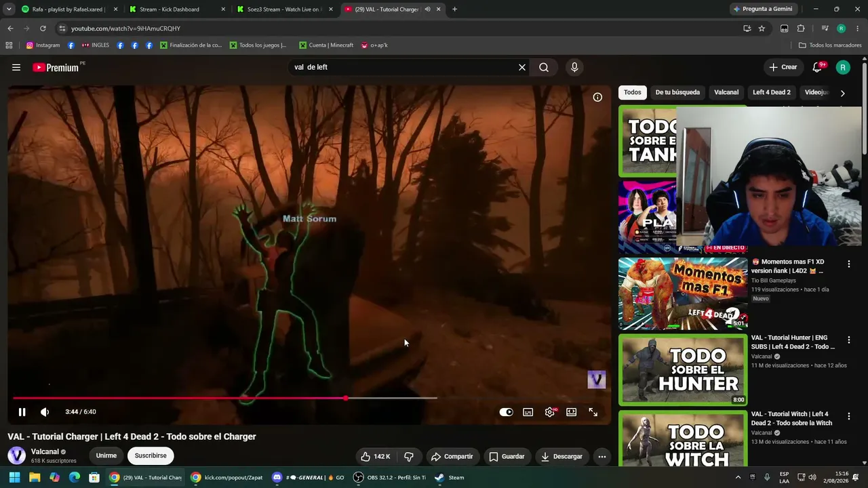Select the Valcanal filter chip

726,92
